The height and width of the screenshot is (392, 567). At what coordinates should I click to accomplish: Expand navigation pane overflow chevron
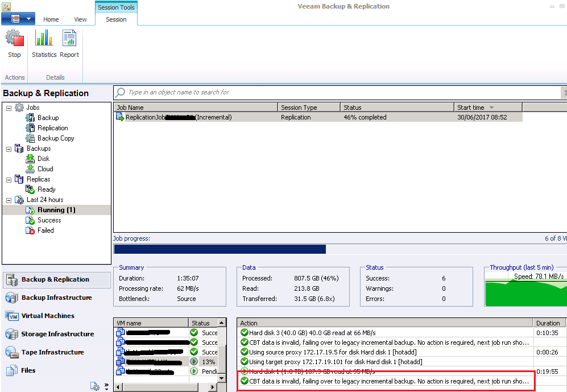106,386
